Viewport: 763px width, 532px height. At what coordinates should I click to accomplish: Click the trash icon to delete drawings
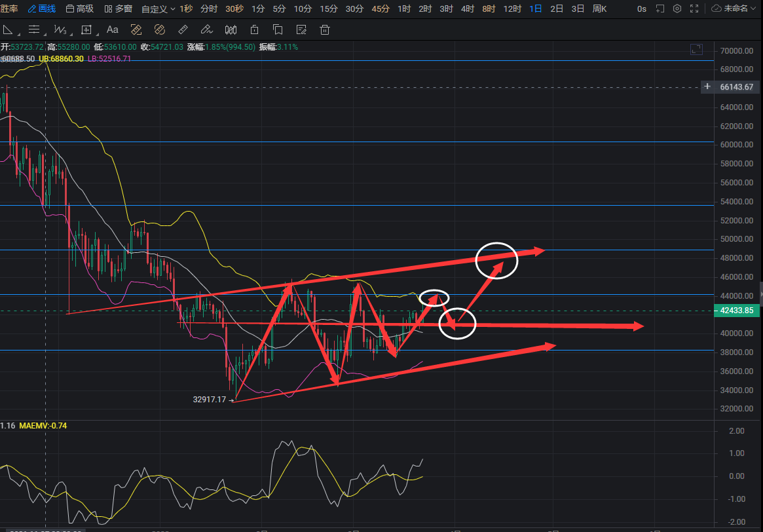324,29
